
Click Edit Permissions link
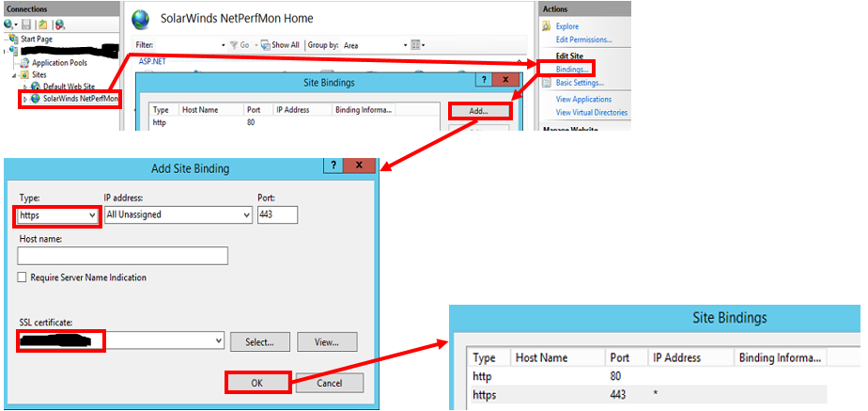[583, 40]
